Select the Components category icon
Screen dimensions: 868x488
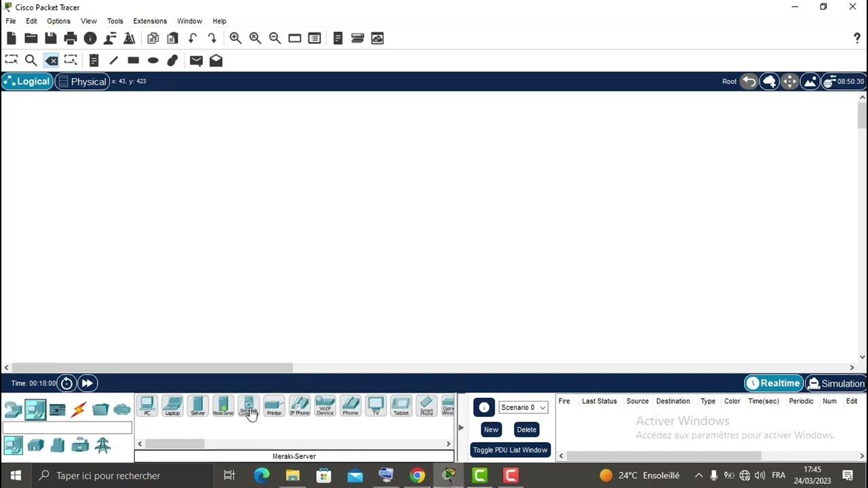point(57,409)
